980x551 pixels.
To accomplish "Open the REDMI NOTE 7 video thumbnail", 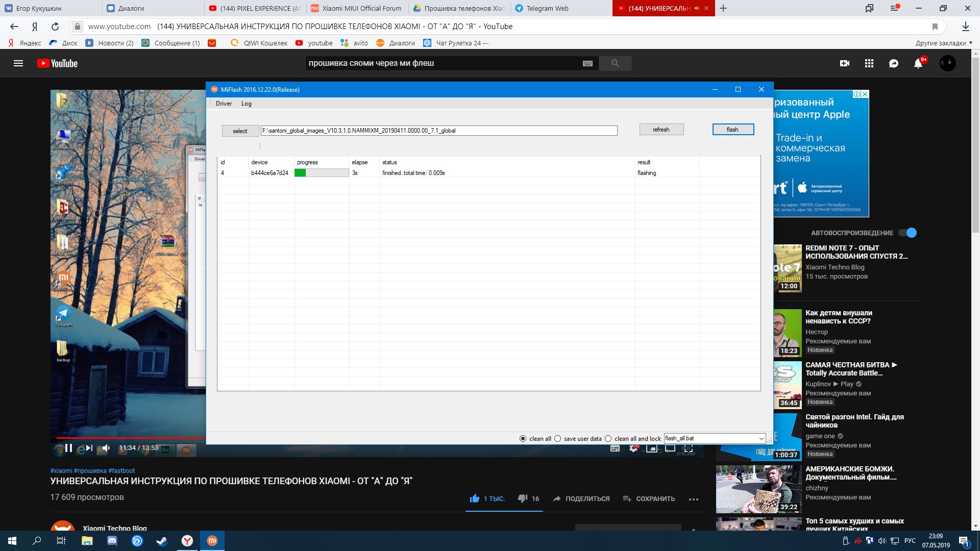I will click(x=788, y=268).
